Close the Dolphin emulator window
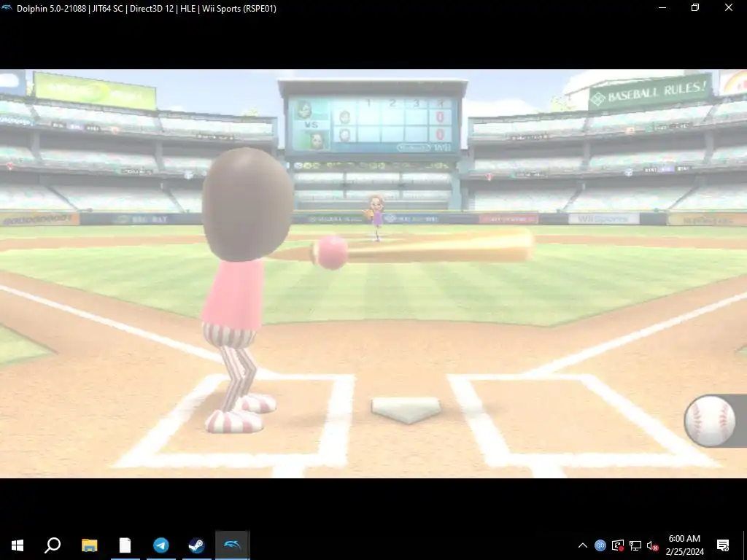The width and height of the screenshot is (747, 560). 729,8
